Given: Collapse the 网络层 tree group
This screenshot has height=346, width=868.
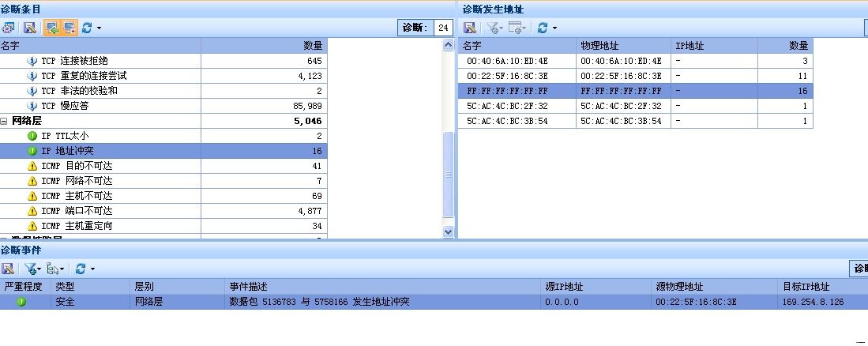Looking at the screenshot, I should [x=4, y=121].
